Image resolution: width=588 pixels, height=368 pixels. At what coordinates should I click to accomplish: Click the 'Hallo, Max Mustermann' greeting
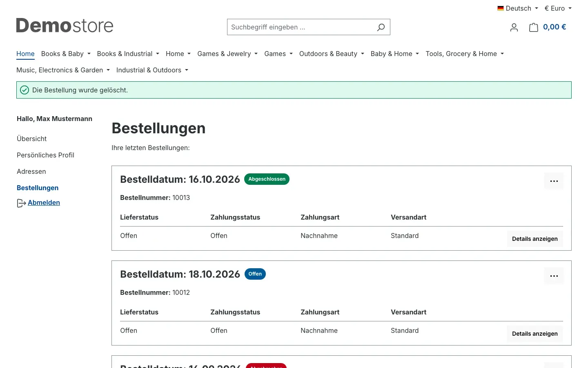54,119
